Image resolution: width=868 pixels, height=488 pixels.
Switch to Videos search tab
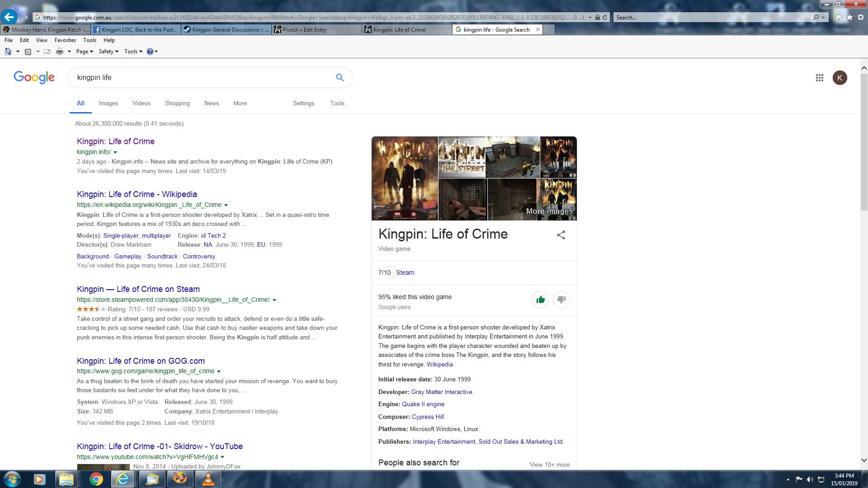141,103
